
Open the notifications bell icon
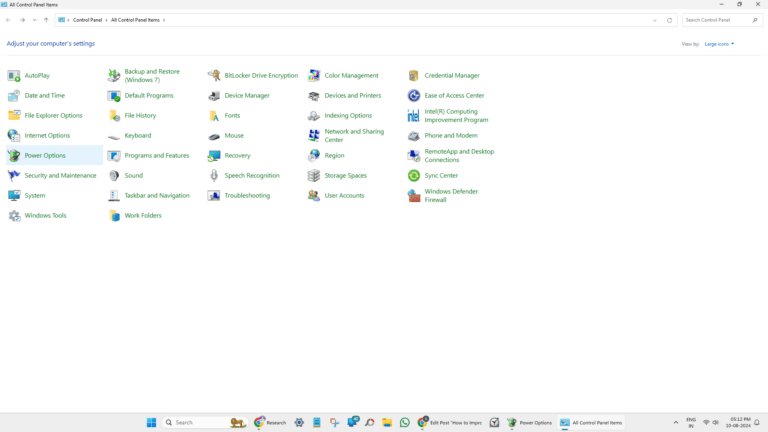coord(757,422)
